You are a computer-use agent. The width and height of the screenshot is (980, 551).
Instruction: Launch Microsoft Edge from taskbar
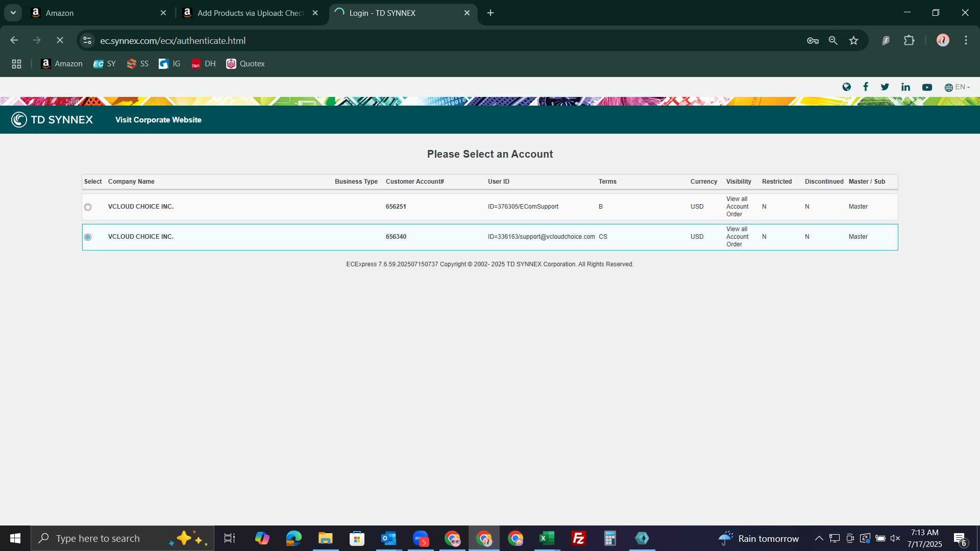(293, 538)
